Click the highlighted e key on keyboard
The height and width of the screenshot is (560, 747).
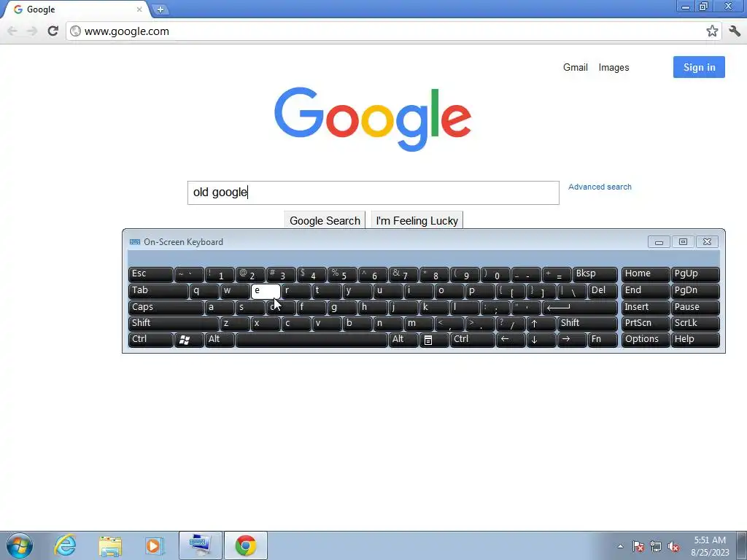click(x=266, y=291)
